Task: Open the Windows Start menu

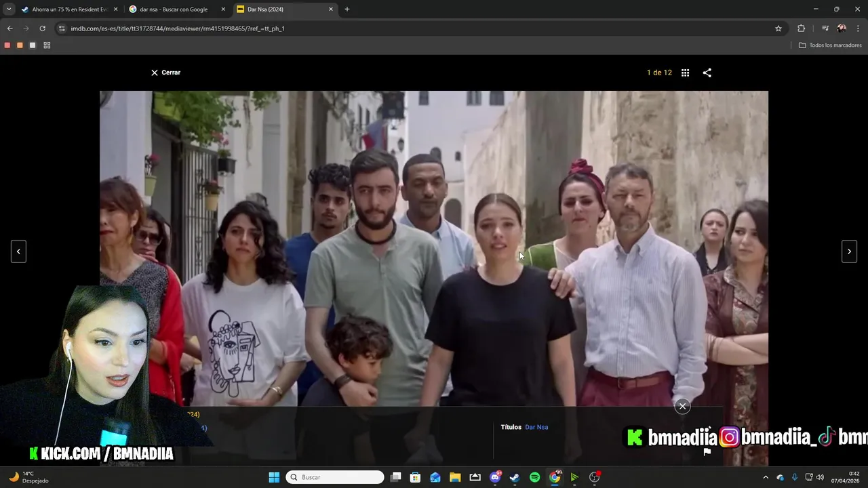Action: [274, 477]
